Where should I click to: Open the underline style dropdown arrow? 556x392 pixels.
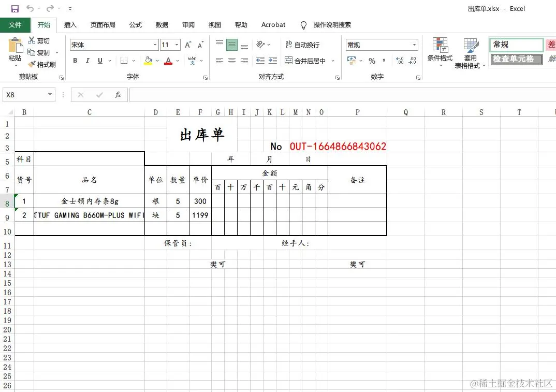tap(110, 61)
